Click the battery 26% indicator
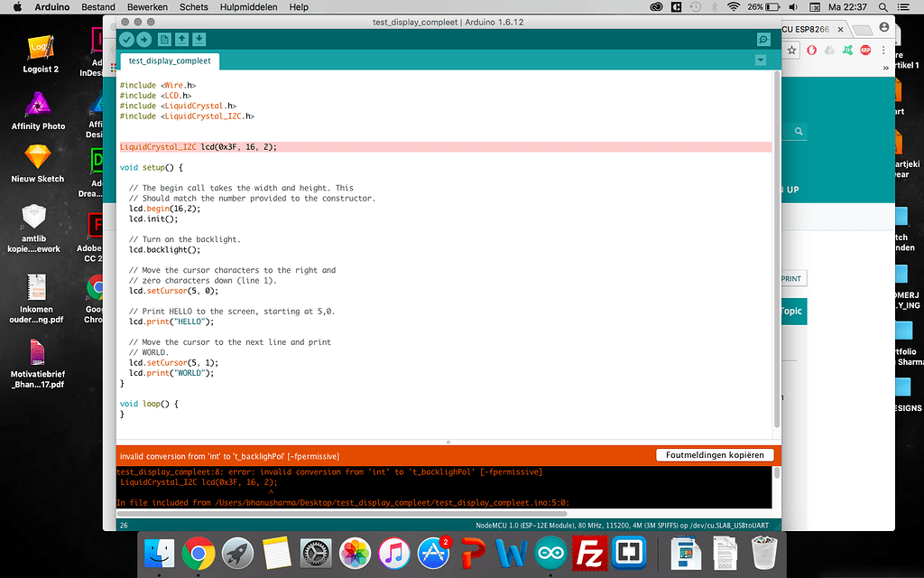The width and height of the screenshot is (924, 578). [x=763, y=7]
